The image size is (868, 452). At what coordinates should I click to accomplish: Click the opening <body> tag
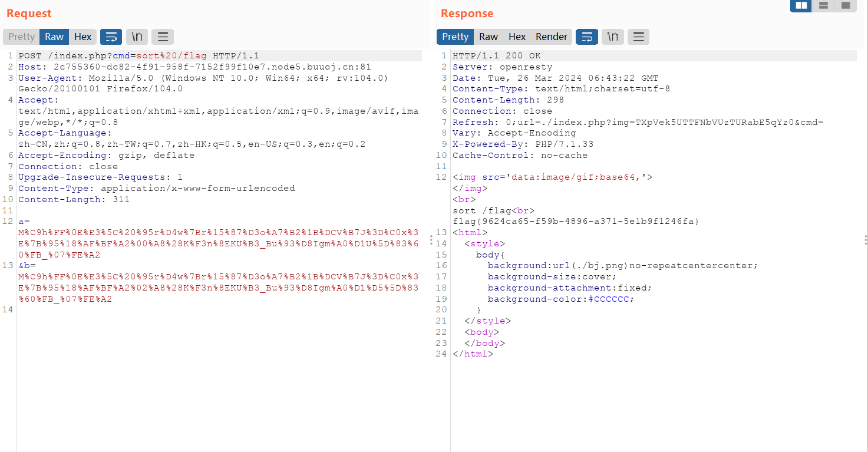click(x=481, y=332)
